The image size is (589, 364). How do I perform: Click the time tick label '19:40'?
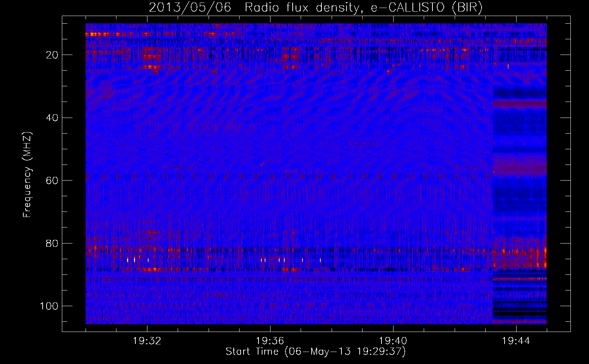click(x=393, y=341)
